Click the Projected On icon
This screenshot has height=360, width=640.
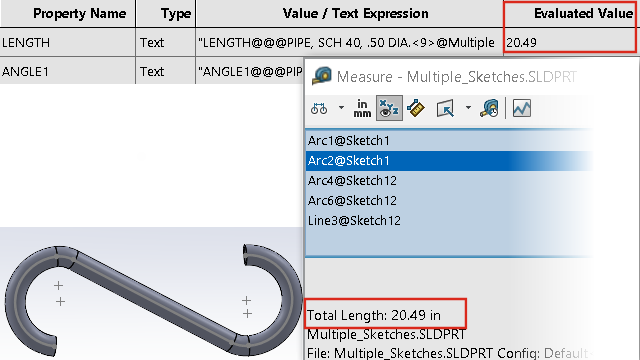pos(445,109)
